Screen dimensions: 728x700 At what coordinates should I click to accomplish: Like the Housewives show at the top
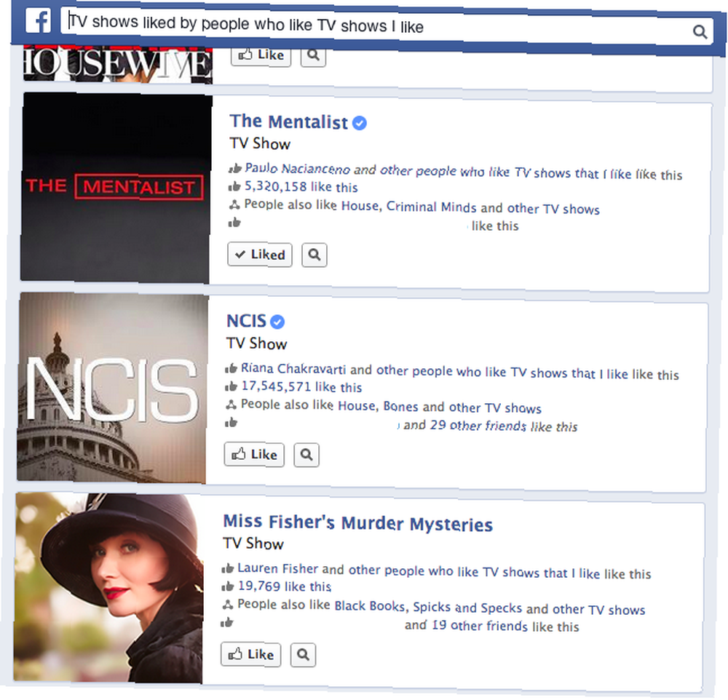tap(261, 55)
